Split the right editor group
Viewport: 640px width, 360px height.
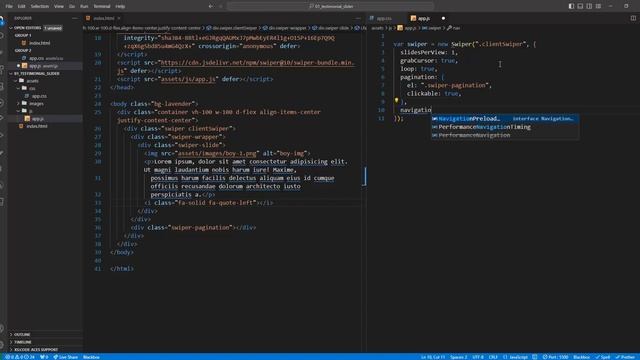pos(633,18)
